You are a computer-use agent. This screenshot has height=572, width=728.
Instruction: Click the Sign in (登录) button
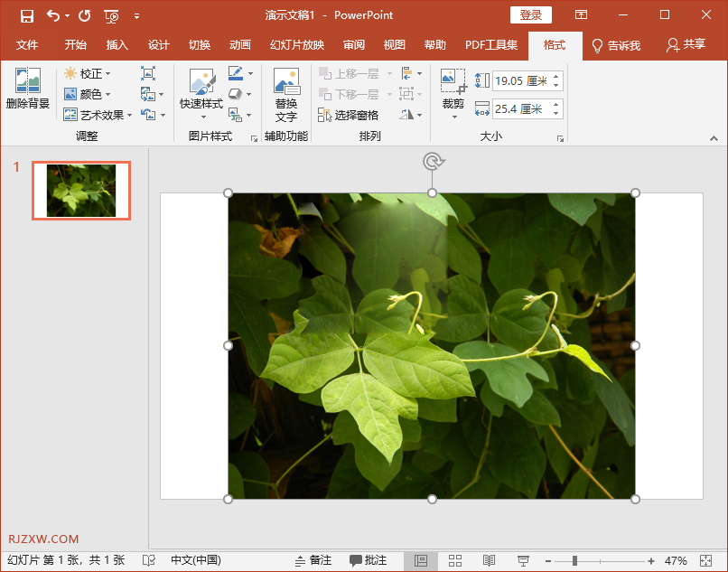point(531,15)
